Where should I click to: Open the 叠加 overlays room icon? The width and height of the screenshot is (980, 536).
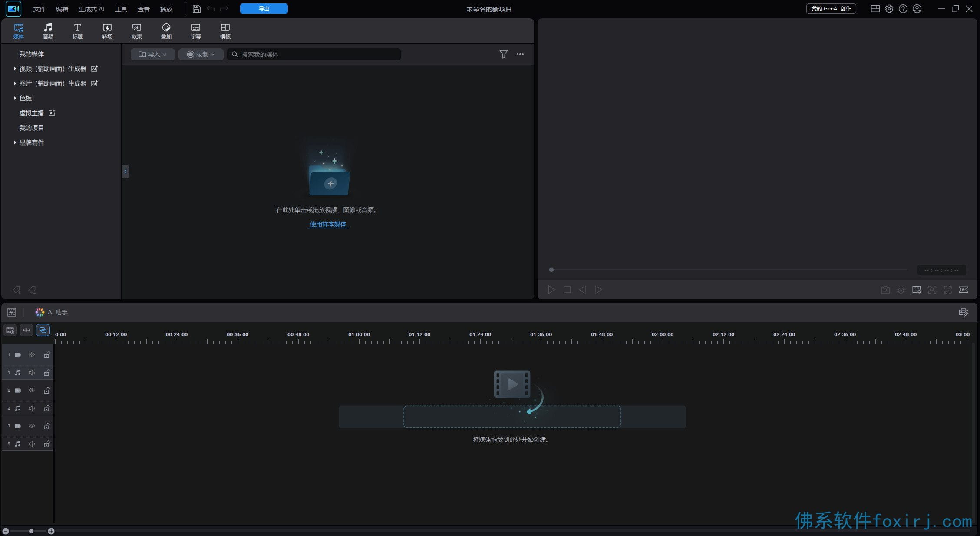click(166, 27)
